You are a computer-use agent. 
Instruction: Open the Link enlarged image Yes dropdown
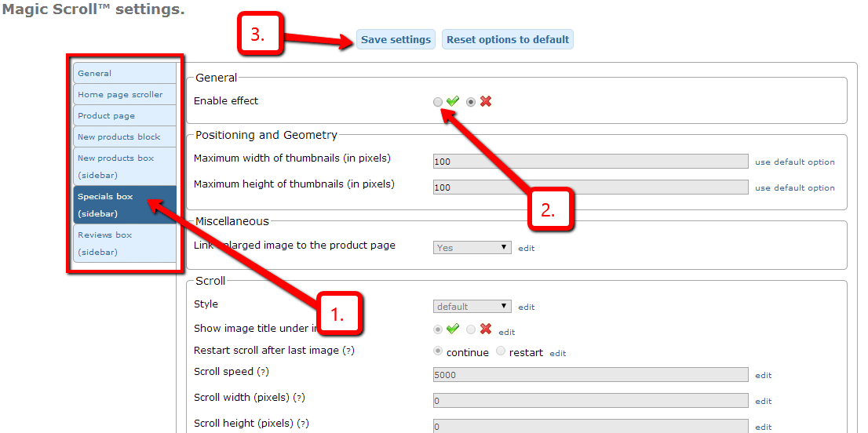tap(472, 248)
